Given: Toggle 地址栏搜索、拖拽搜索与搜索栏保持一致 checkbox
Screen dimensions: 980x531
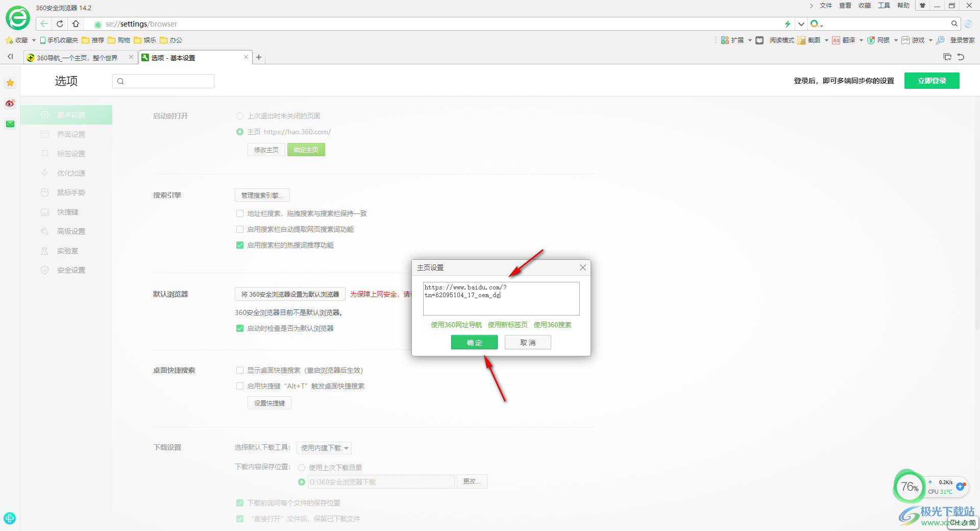Looking at the screenshot, I should (240, 213).
